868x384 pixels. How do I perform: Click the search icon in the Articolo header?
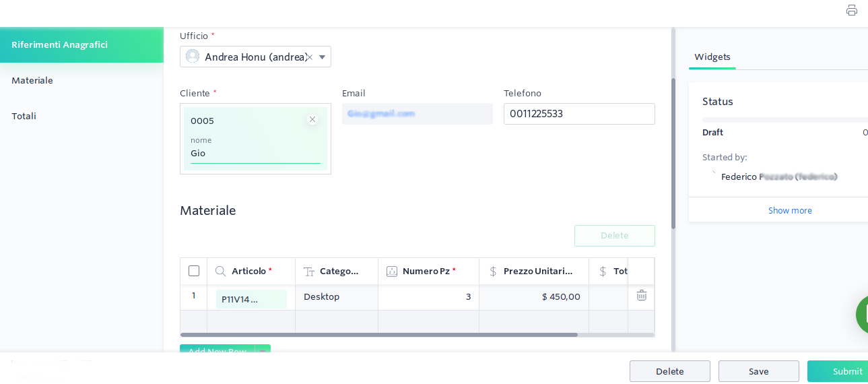pos(220,271)
